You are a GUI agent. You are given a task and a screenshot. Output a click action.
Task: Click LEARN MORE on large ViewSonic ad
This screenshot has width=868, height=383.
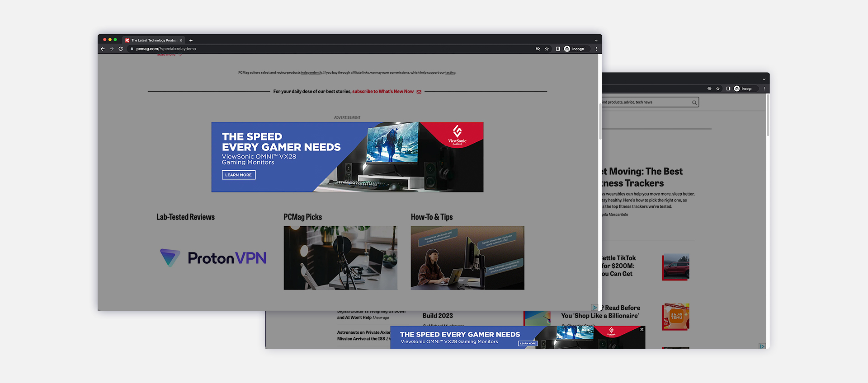[239, 175]
